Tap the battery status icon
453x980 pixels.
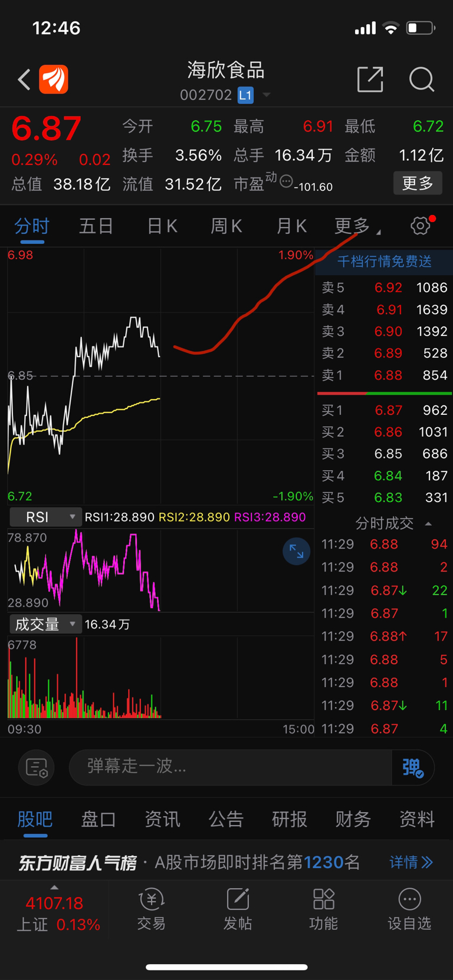coord(421,28)
